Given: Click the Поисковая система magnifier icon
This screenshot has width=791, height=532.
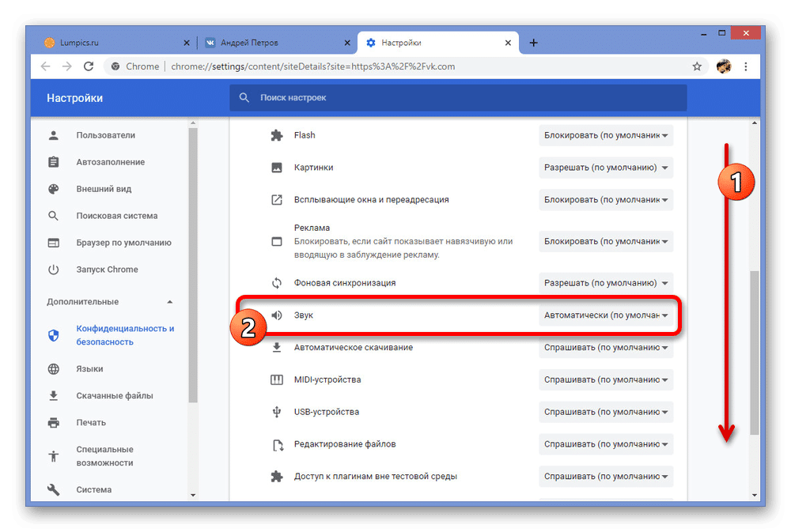Looking at the screenshot, I should tap(54, 216).
